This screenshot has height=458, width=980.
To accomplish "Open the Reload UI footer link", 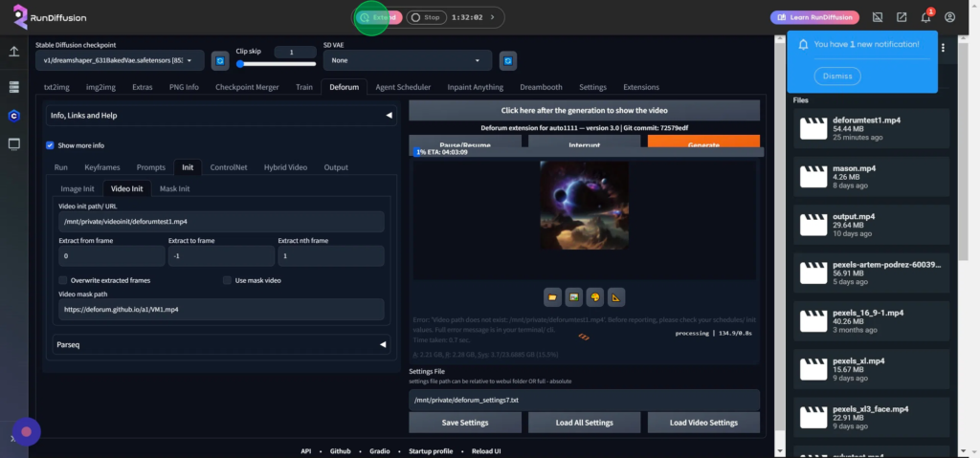I will [486, 451].
